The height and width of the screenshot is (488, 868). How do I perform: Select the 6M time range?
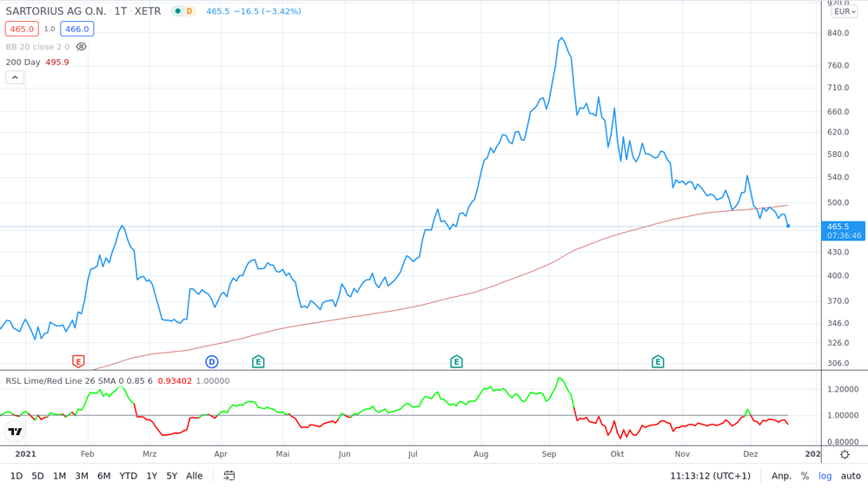pos(103,476)
